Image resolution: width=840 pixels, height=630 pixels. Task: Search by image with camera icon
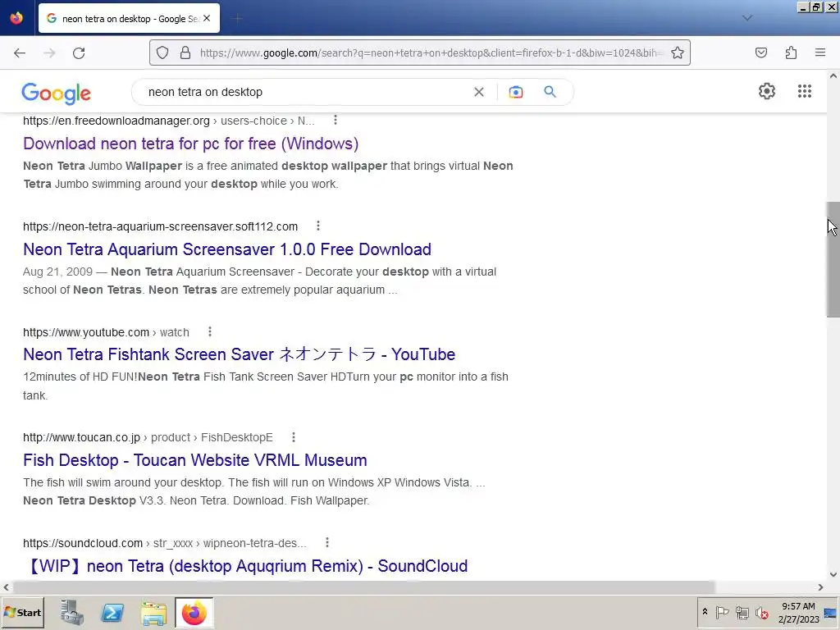point(515,92)
